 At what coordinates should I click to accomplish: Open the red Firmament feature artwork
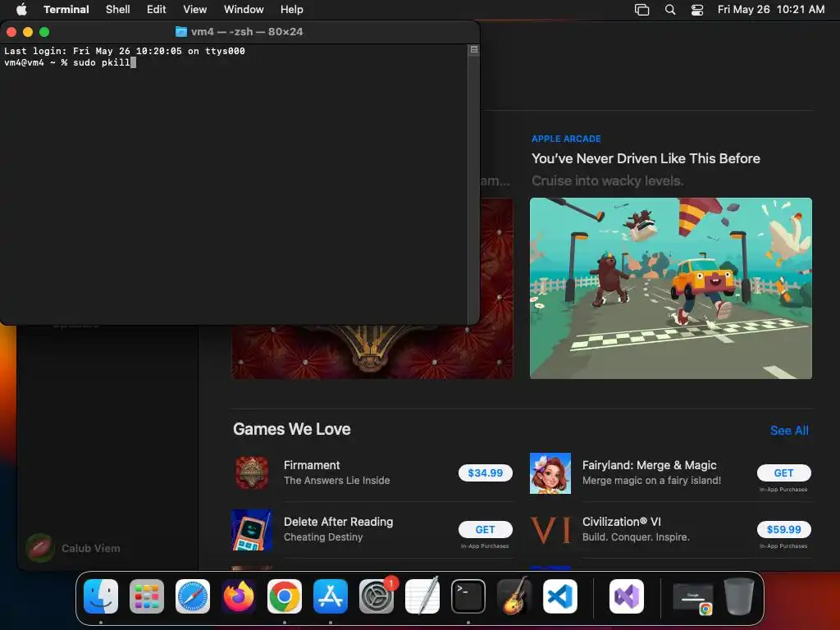[372, 352]
